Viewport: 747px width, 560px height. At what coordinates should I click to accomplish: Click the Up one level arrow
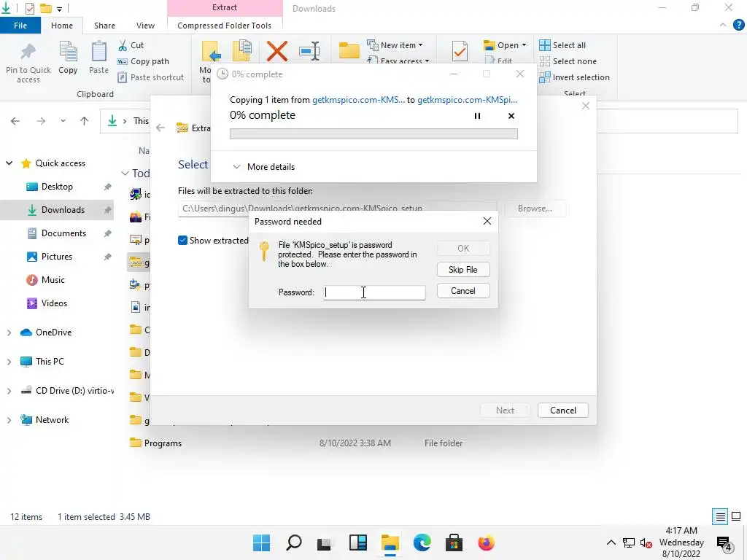(85, 121)
